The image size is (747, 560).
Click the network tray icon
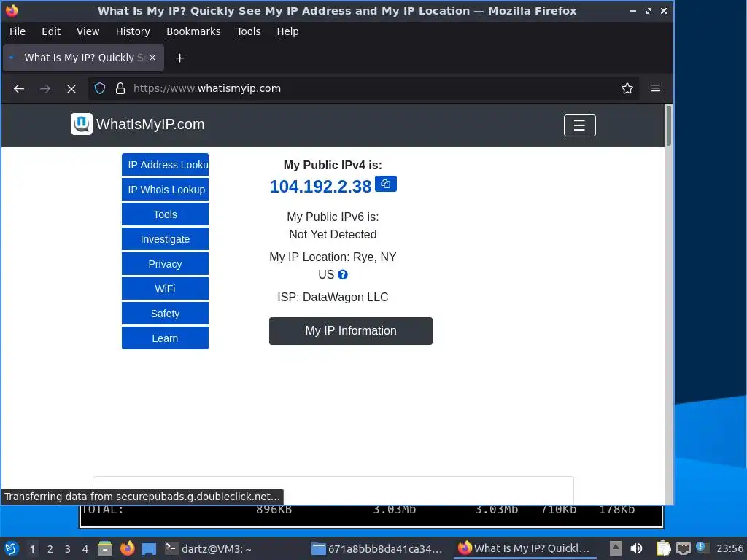pyautogui.click(x=683, y=548)
